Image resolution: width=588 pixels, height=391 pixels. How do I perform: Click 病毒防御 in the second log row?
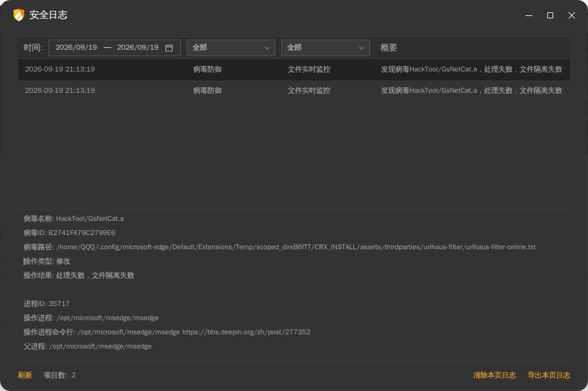click(207, 91)
